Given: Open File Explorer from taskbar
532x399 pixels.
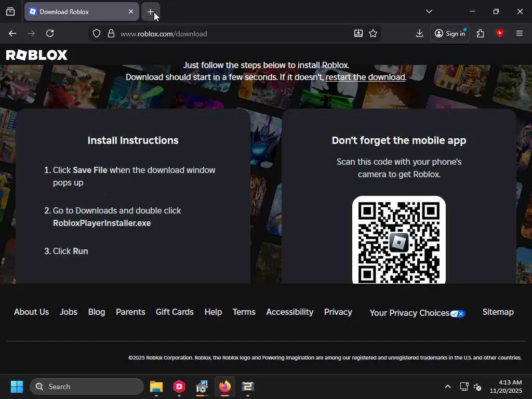Looking at the screenshot, I should click(156, 387).
